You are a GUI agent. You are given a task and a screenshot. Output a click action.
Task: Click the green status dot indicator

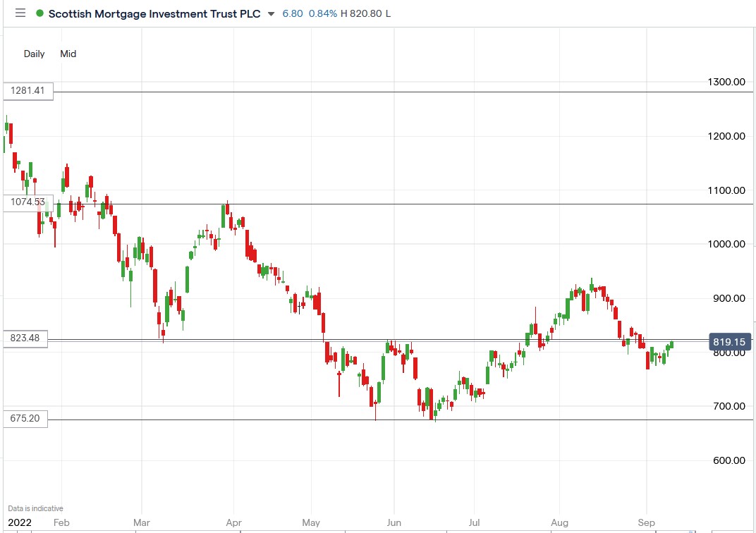pos(39,13)
